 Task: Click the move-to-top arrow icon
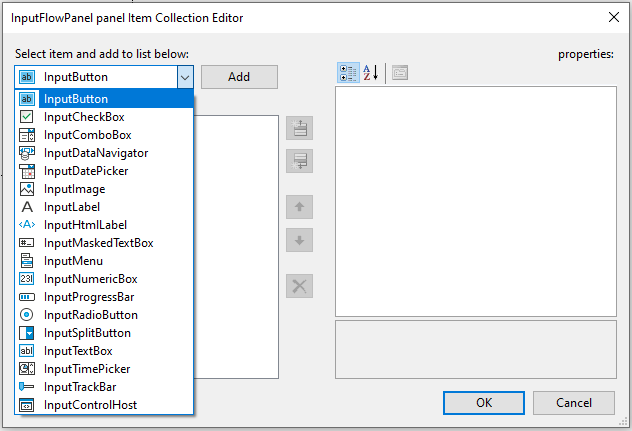coord(300,128)
